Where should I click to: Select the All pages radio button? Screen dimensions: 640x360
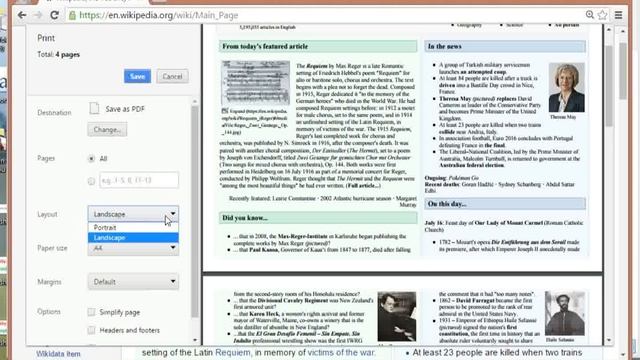(x=91, y=158)
